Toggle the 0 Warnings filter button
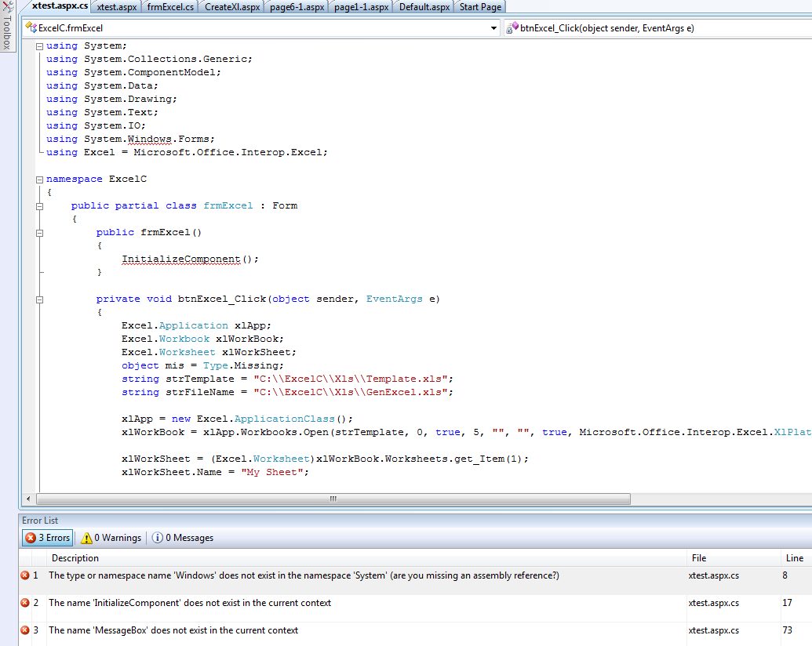This screenshot has width=812, height=646. (x=111, y=538)
